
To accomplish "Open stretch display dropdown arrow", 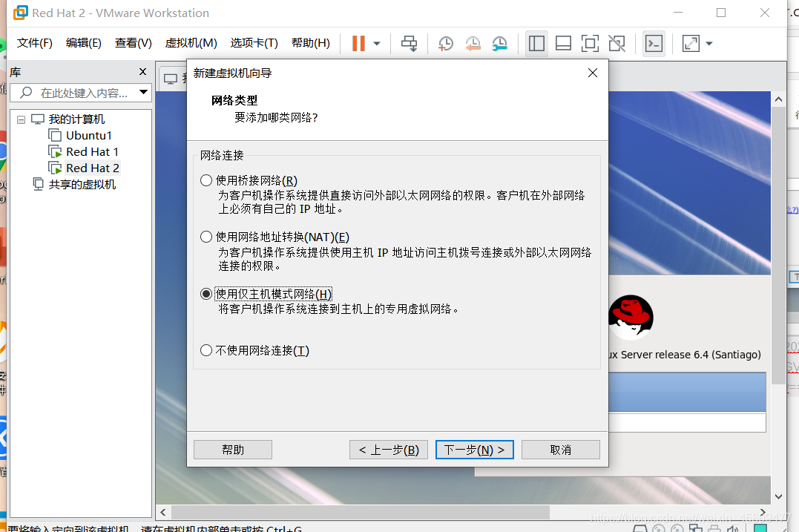I will pos(708,43).
